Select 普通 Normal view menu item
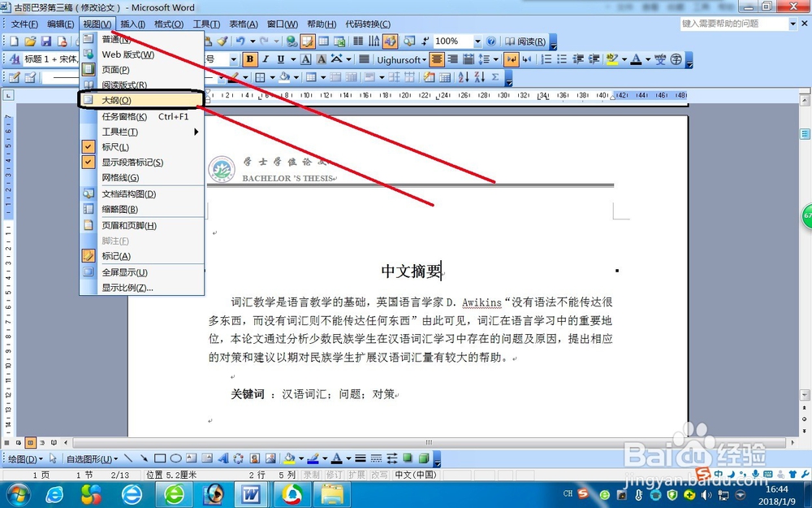Viewport: 812px width, 508px height. [x=142, y=39]
